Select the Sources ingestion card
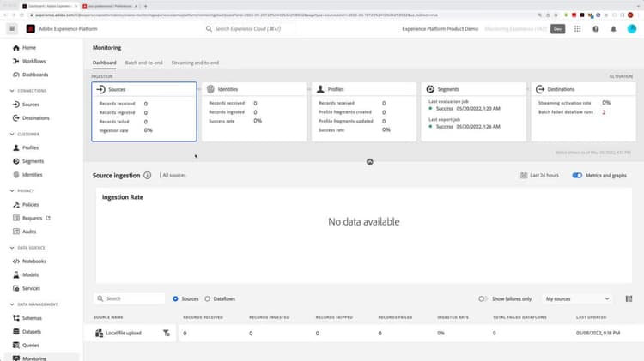Image resolution: width=644 pixels, height=361 pixels. (144, 111)
